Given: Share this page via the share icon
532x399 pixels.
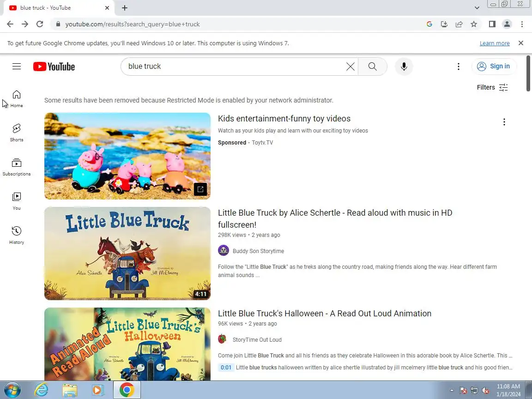Looking at the screenshot, I should [x=459, y=24].
